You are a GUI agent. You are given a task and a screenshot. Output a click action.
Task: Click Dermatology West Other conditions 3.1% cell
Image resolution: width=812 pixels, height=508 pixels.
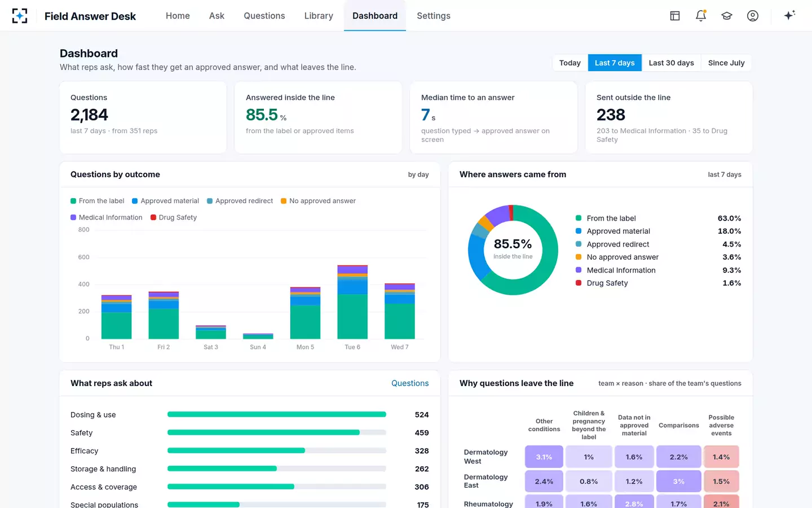point(544,457)
